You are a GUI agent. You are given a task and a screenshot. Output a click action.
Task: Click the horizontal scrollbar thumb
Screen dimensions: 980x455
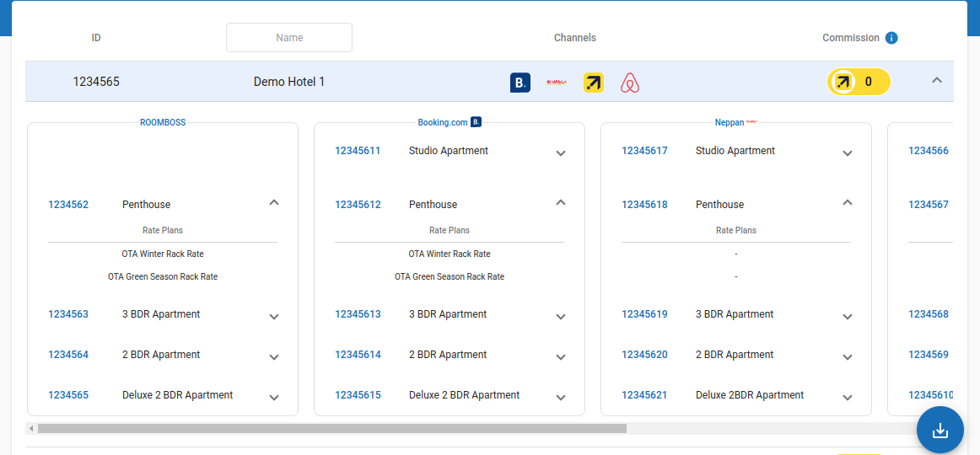332,428
